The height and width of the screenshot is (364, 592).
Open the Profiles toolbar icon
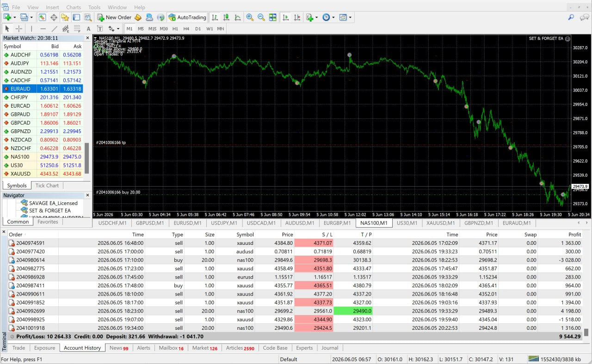24,17
